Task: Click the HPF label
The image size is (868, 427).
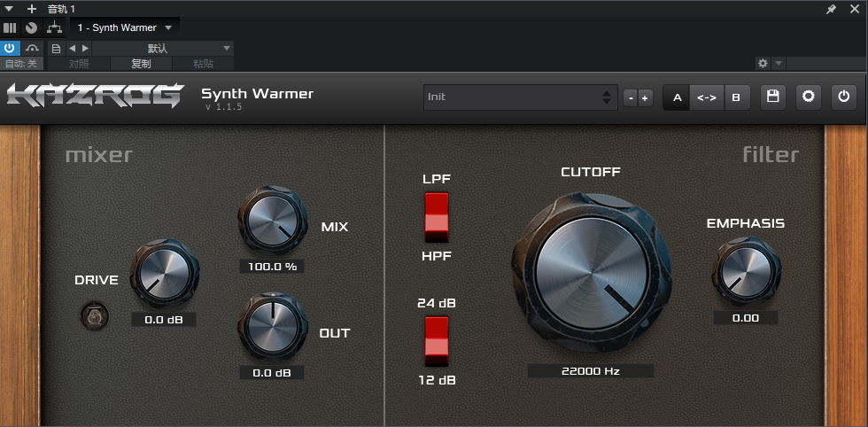Action: [x=437, y=256]
